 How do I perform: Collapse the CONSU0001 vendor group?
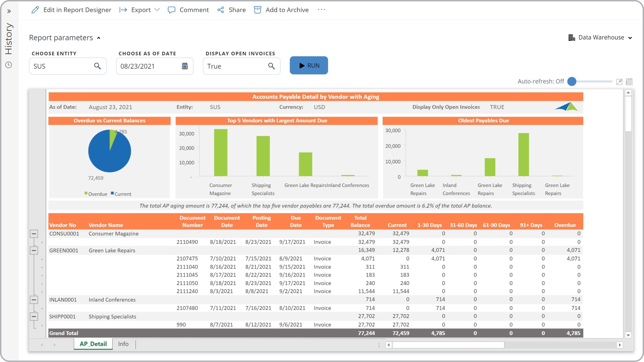[34, 234]
